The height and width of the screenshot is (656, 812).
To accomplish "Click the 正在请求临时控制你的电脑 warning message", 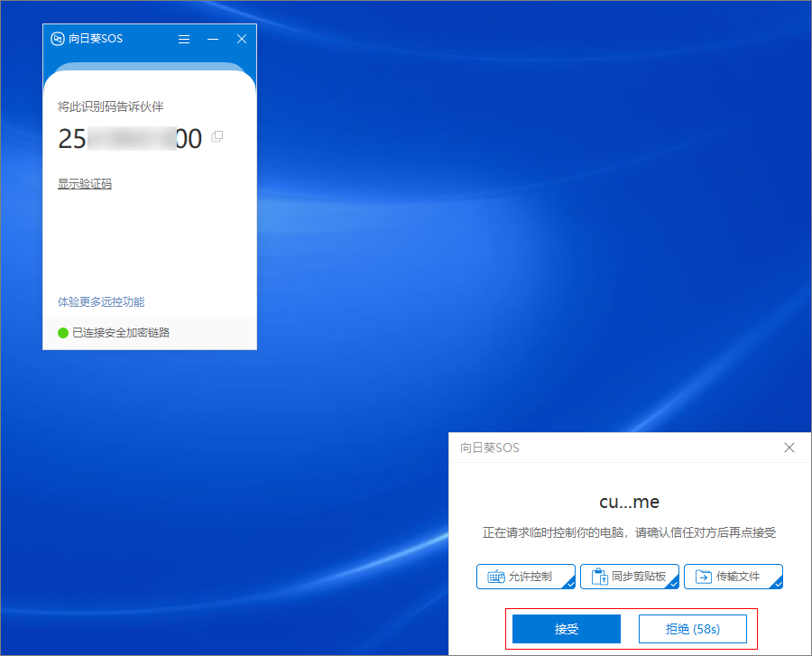I will click(629, 532).
